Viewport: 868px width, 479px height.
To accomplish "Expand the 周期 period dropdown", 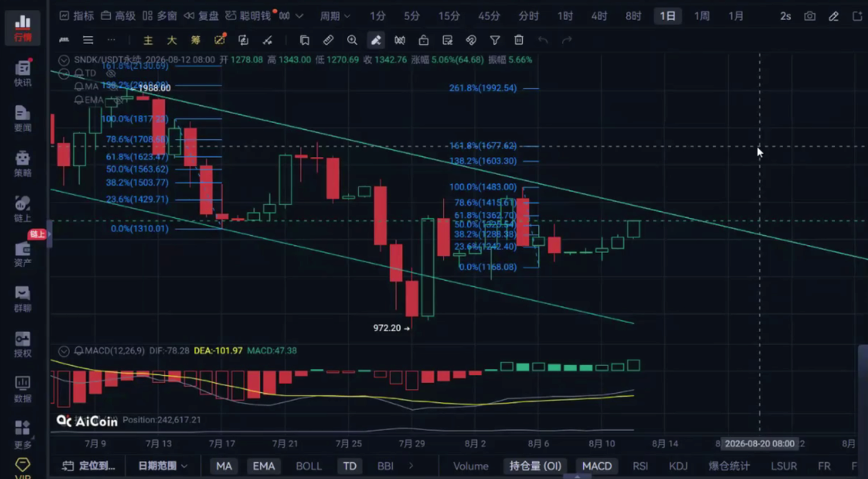I will click(x=335, y=16).
